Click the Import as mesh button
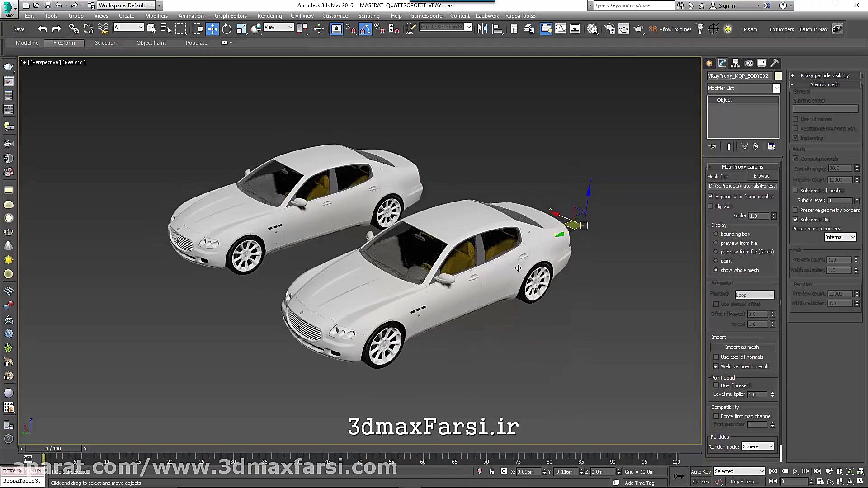Screen dimensions: 868x488 (x=742, y=347)
